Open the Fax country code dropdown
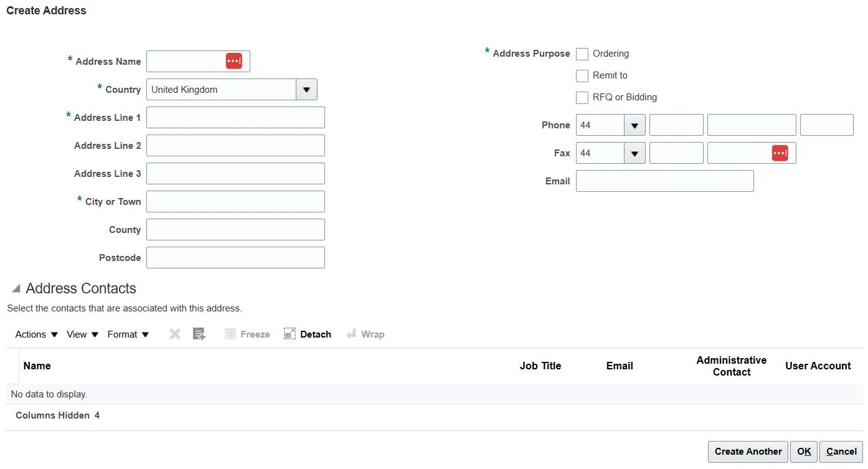868x469 pixels. coord(634,153)
